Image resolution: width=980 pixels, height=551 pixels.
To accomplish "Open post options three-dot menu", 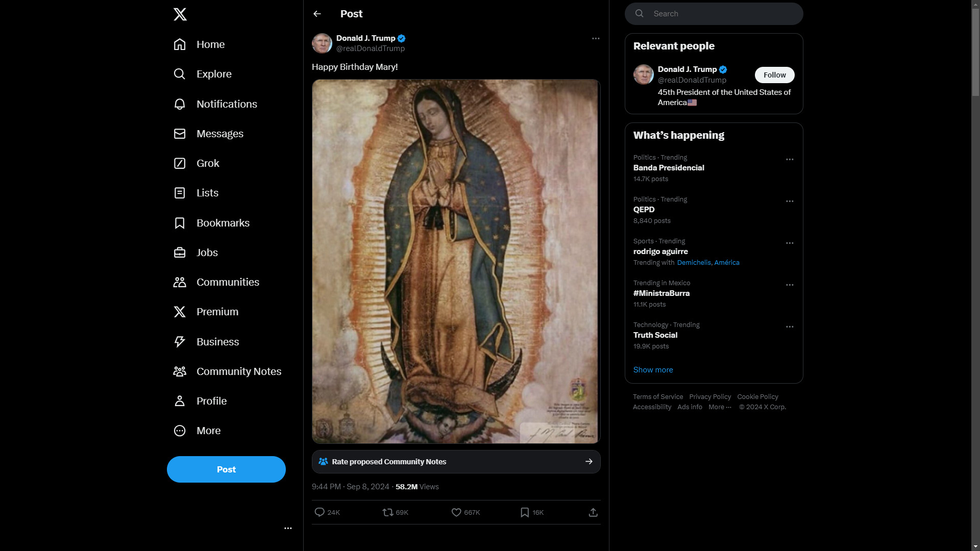I will tap(596, 38).
